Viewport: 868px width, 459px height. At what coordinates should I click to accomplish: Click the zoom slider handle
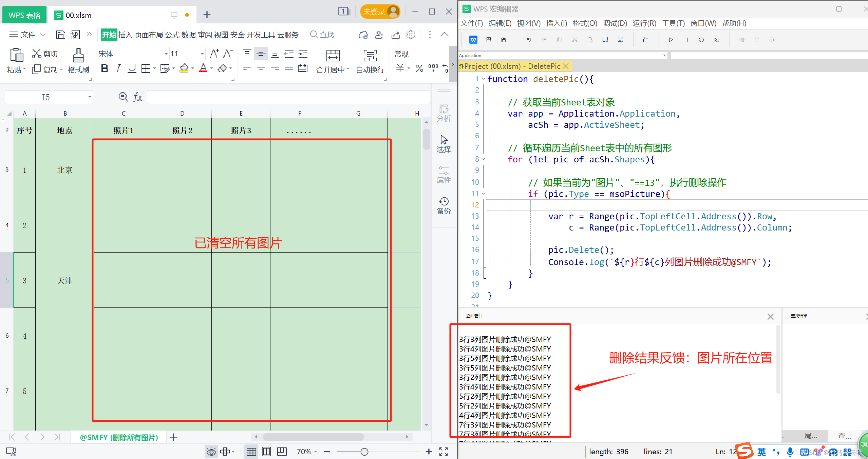point(364,452)
